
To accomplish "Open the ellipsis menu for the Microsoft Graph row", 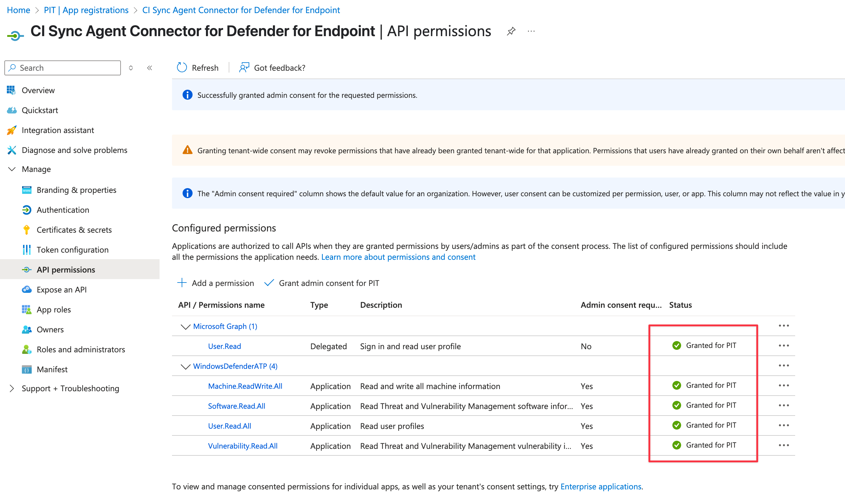I will (784, 326).
